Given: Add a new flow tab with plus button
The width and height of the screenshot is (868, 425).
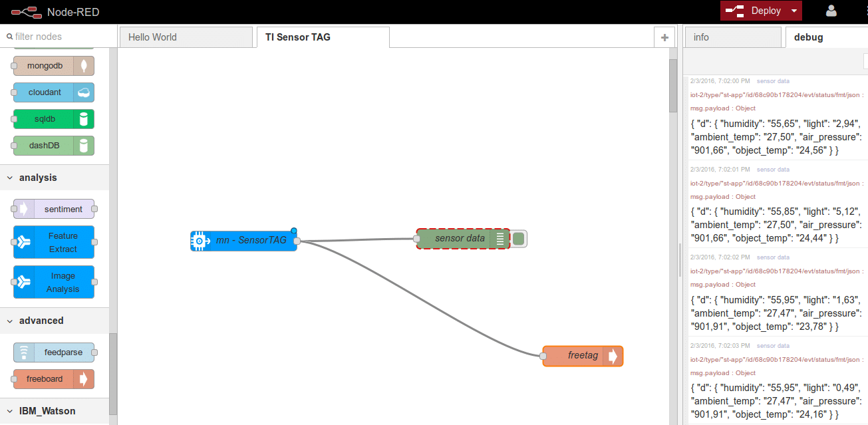Looking at the screenshot, I should pyautogui.click(x=664, y=37).
